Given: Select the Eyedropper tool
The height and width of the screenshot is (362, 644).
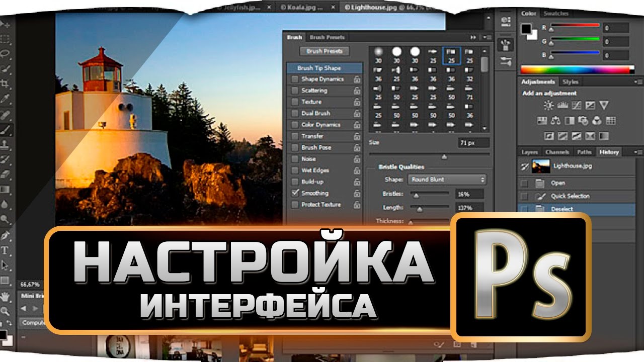Looking at the screenshot, I should click(x=6, y=99).
